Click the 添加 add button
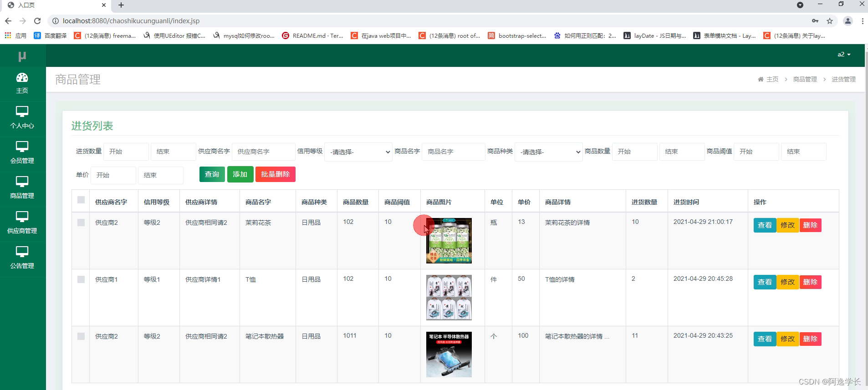The width and height of the screenshot is (868, 390). [x=240, y=174]
